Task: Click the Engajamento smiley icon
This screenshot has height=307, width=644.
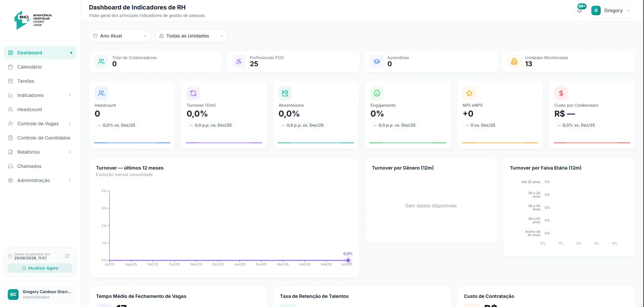Action: tap(377, 93)
